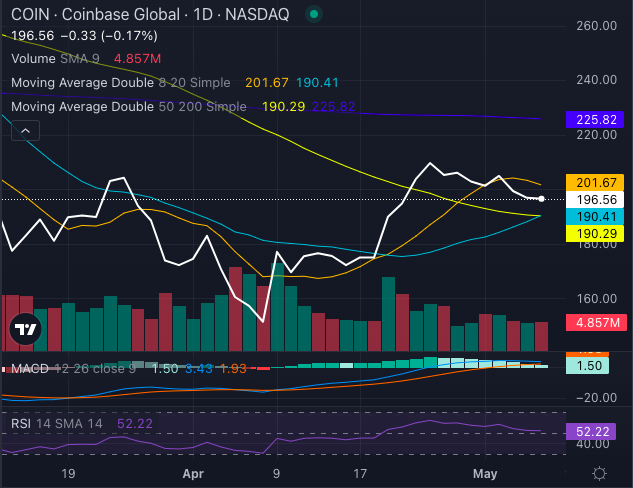Click the 190.29 yellow price label
The image size is (633, 488).
point(595,233)
